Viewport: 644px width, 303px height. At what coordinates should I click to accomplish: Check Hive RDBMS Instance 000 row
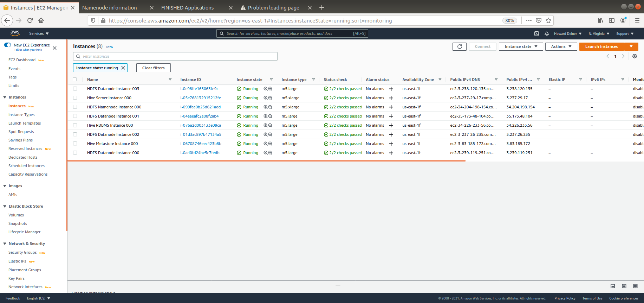pos(75,125)
